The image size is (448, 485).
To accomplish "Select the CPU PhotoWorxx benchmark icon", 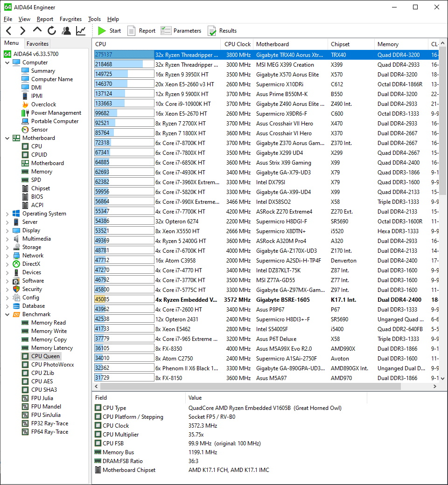I will click(25, 365).
